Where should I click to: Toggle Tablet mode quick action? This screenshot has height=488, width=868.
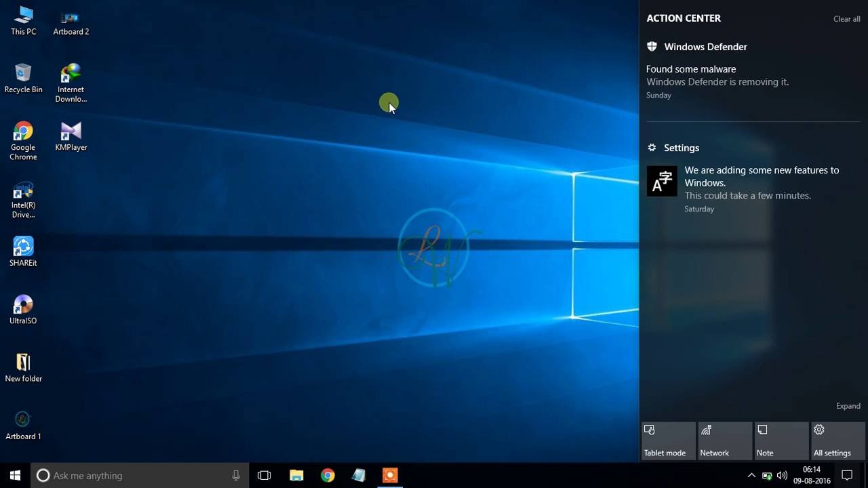[669, 441]
